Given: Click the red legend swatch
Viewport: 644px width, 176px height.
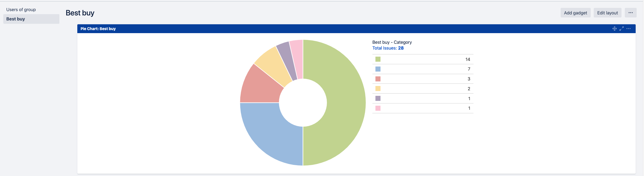Looking at the screenshot, I should (x=378, y=79).
